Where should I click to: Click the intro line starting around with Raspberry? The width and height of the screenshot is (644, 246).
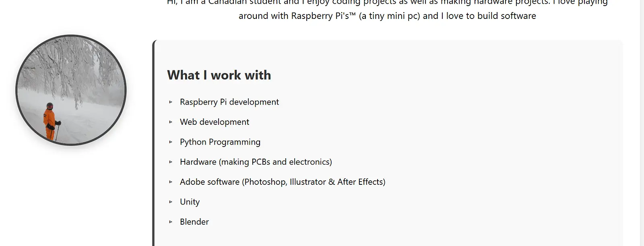pos(387,16)
